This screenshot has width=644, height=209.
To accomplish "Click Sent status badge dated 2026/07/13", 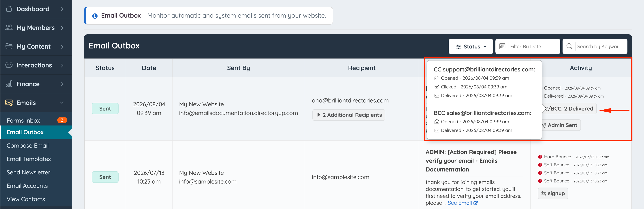I will click(x=105, y=177).
